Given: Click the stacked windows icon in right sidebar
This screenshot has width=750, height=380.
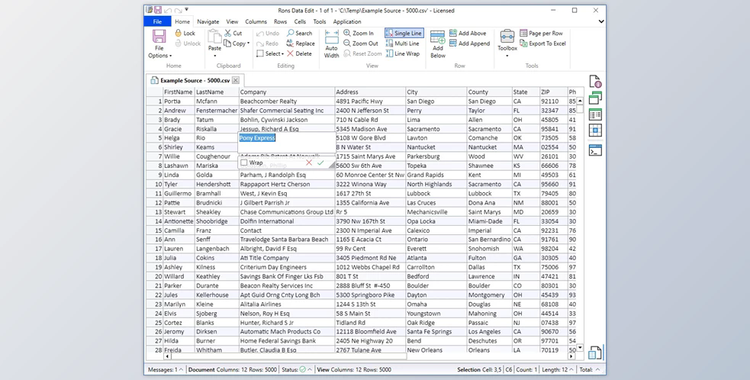Looking at the screenshot, I should coord(595,98).
